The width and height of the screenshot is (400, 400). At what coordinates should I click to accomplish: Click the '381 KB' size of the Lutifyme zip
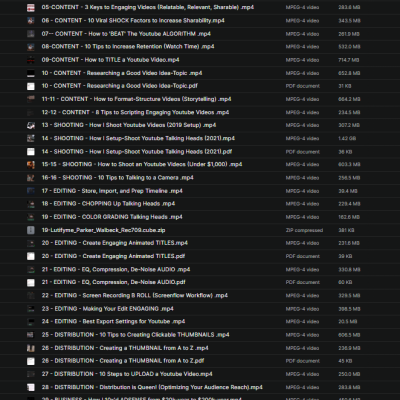346,230
